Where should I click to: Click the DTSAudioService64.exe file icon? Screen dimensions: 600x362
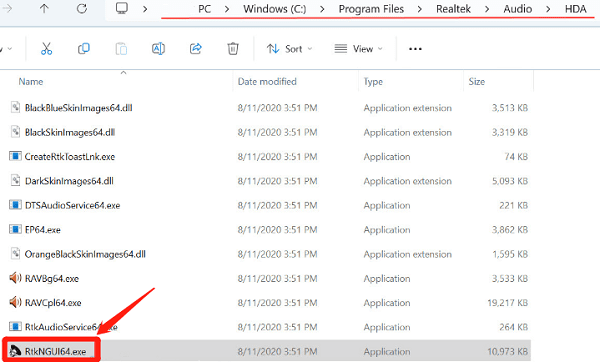pos(15,205)
